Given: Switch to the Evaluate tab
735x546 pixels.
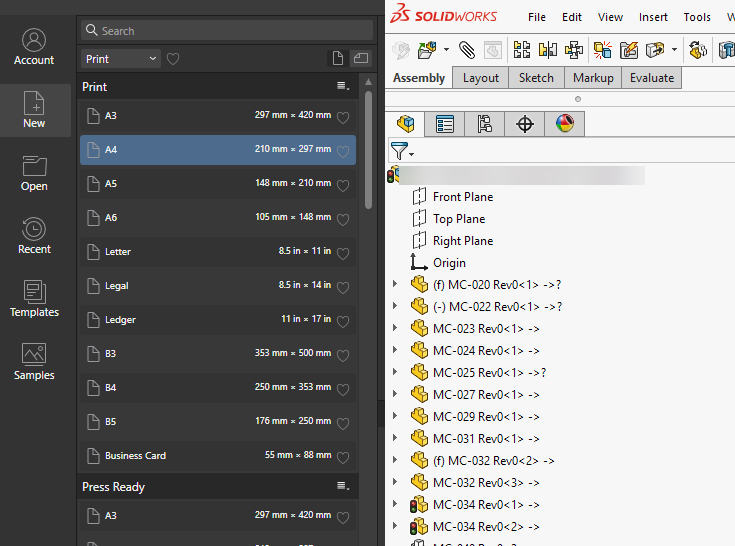Looking at the screenshot, I should point(651,78).
